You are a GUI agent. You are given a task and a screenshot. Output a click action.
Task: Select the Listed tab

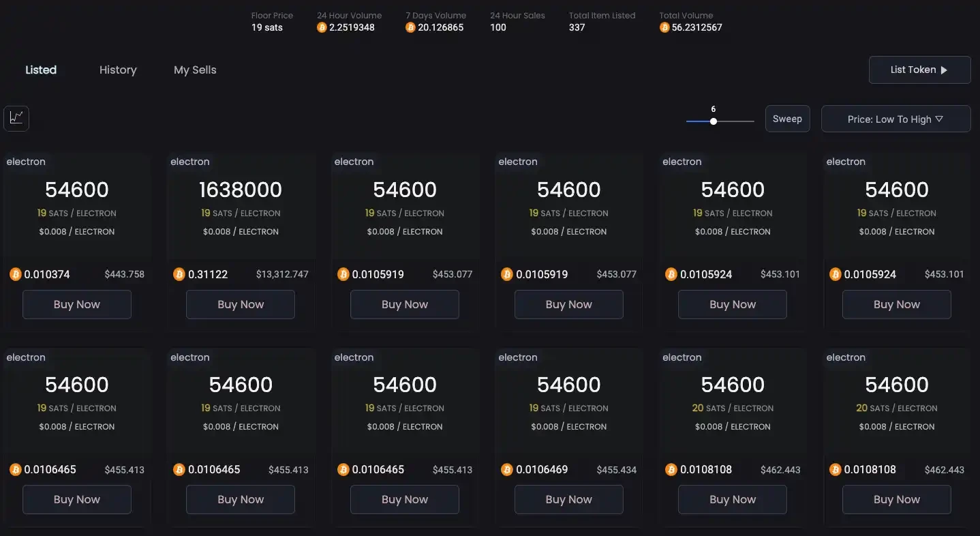click(x=41, y=70)
